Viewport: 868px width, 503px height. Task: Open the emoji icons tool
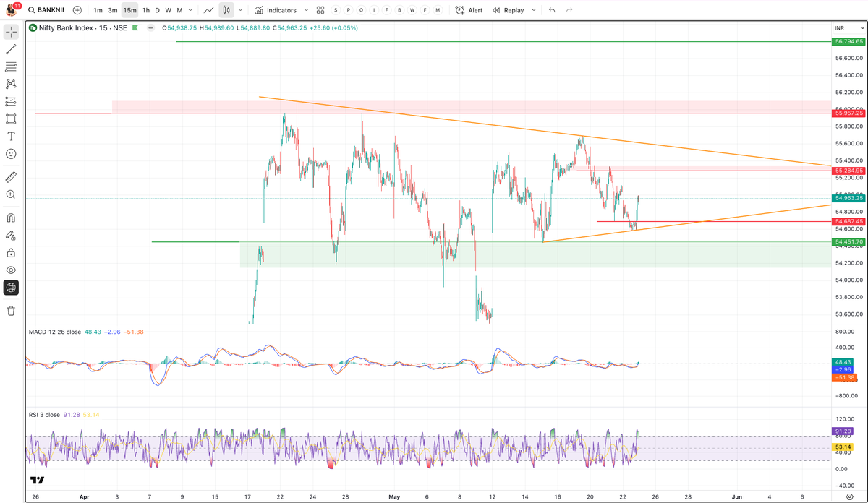11,154
